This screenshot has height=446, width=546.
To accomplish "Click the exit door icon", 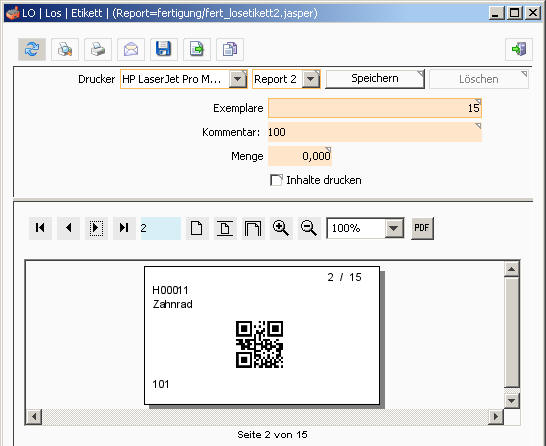I will click(x=519, y=49).
